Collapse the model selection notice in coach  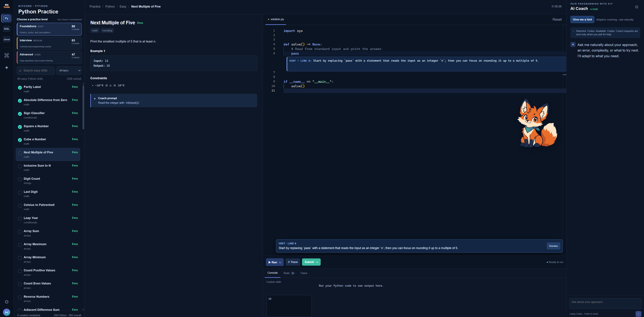coord(573,31)
